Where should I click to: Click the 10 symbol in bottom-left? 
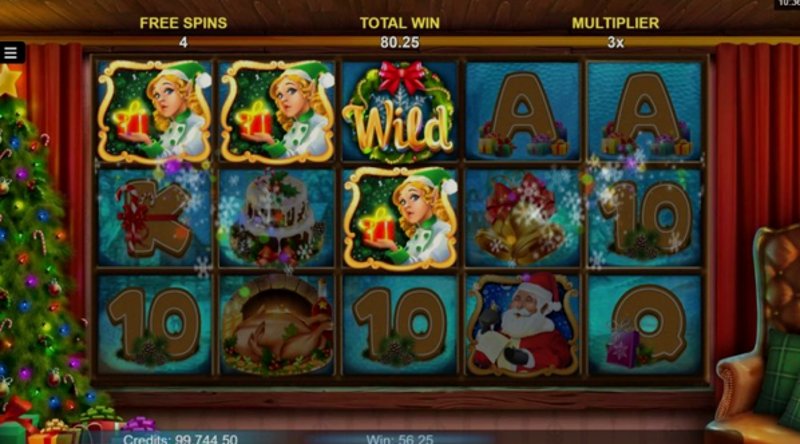click(154, 325)
